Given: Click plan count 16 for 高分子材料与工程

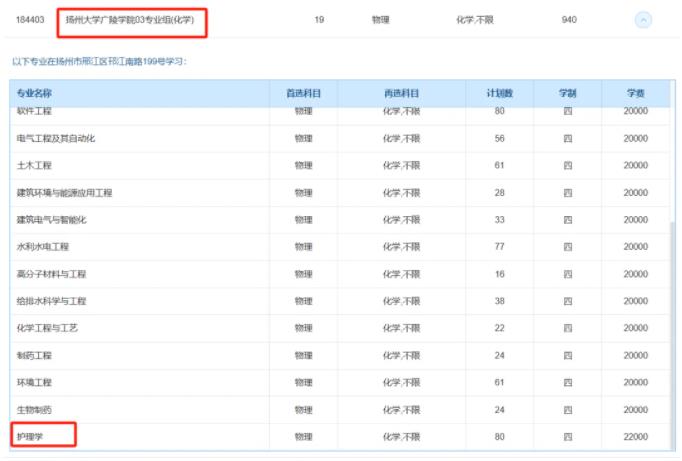Looking at the screenshot, I should 499,274.
